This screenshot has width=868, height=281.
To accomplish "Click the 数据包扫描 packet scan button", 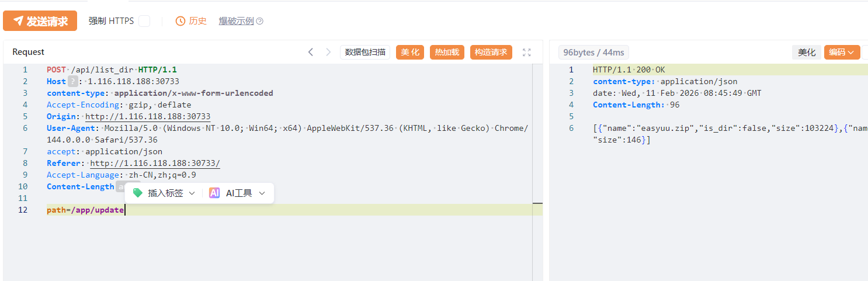I will (x=365, y=52).
